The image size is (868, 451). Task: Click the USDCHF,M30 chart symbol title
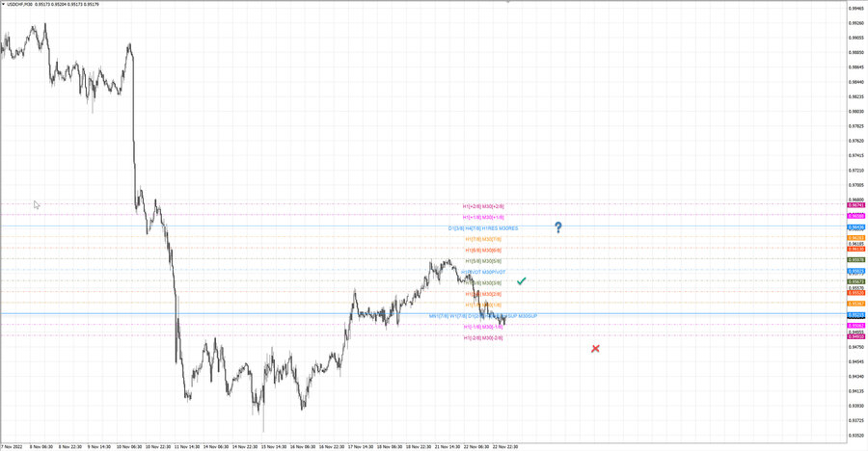(20, 4)
